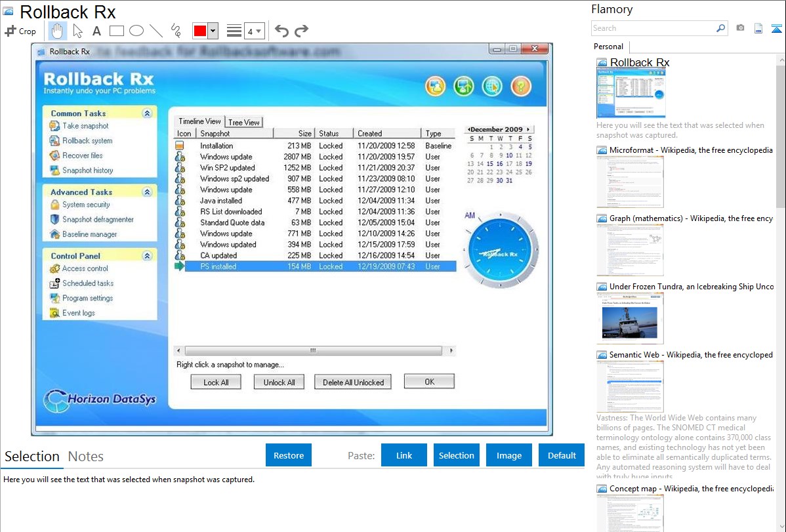Click the camera capture icon
This screenshot has height=532, width=786.
click(740, 28)
